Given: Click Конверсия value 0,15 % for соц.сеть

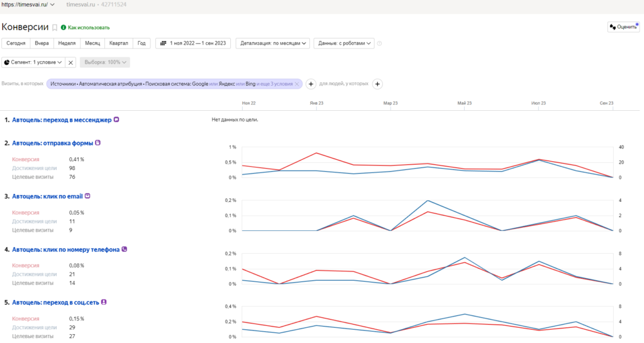Looking at the screenshot, I should pos(76,318).
